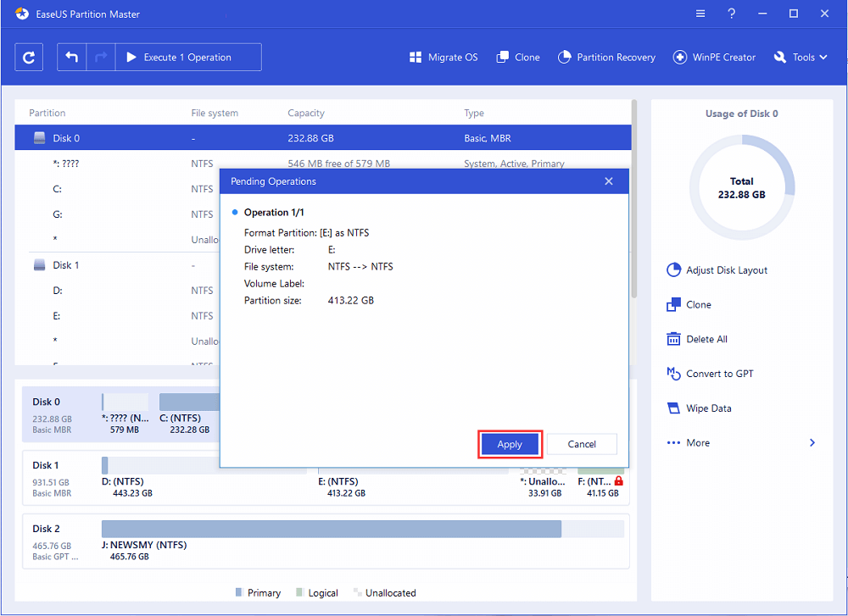Select J: NEWSMY (NTFS) partition bar
This screenshot has width=848, height=616.
click(362, 529)
